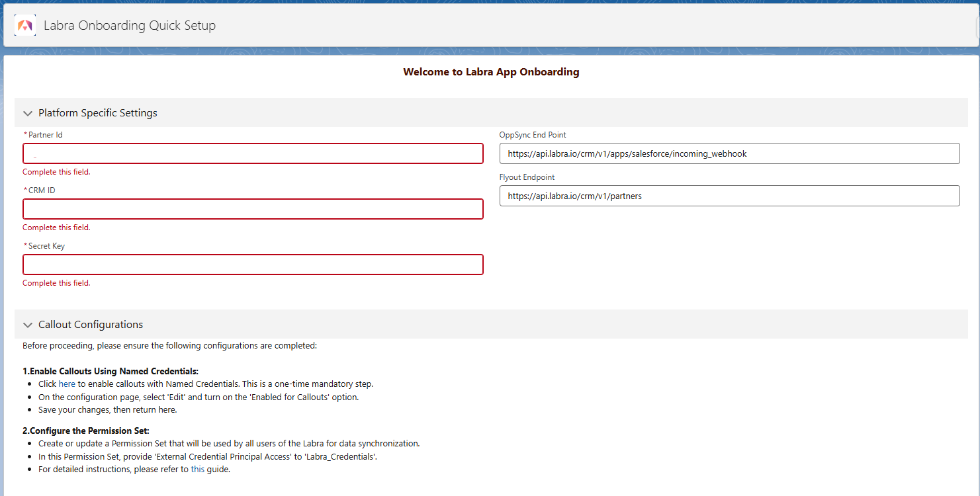Image resolution: width=980 pixels, height=496 pixels.
Task: Focus the CRM ID input field
Action: [253, 209]
